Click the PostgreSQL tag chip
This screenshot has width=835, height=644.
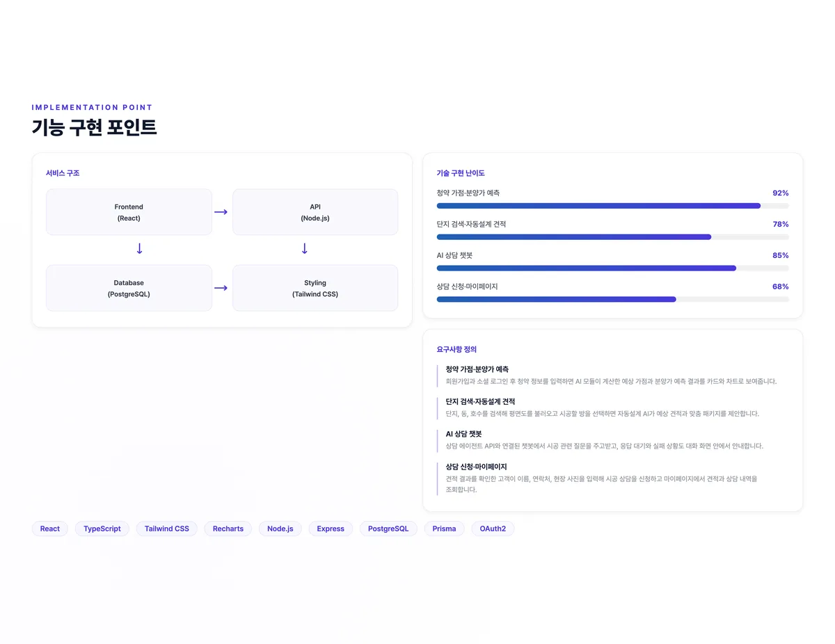[388, 529]
